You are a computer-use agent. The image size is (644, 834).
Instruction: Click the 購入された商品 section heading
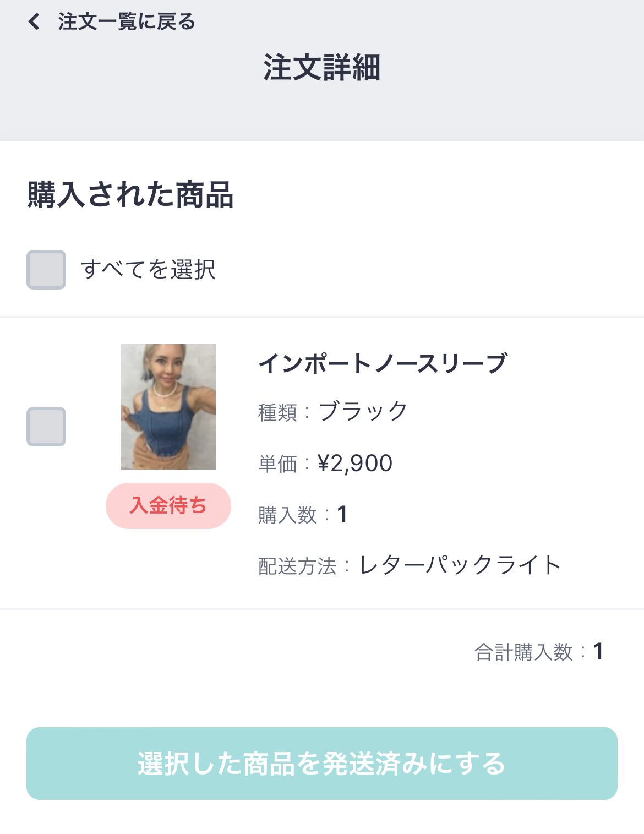pos(130,195)
